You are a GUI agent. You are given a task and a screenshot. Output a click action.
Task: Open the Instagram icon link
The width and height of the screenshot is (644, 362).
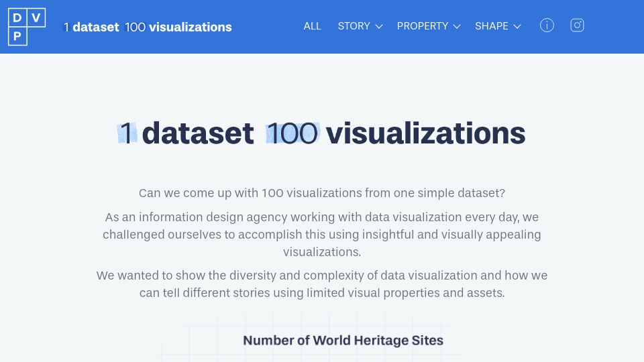coord(577,25)
